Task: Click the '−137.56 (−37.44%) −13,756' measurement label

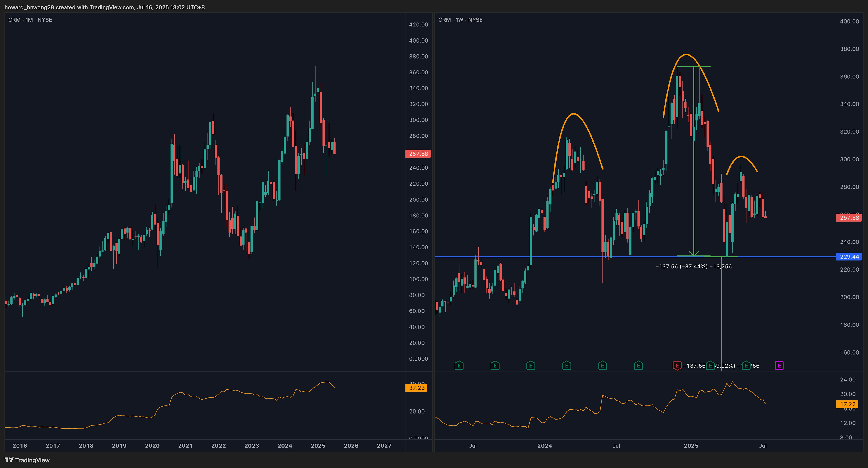Action: tap(693, 267)
